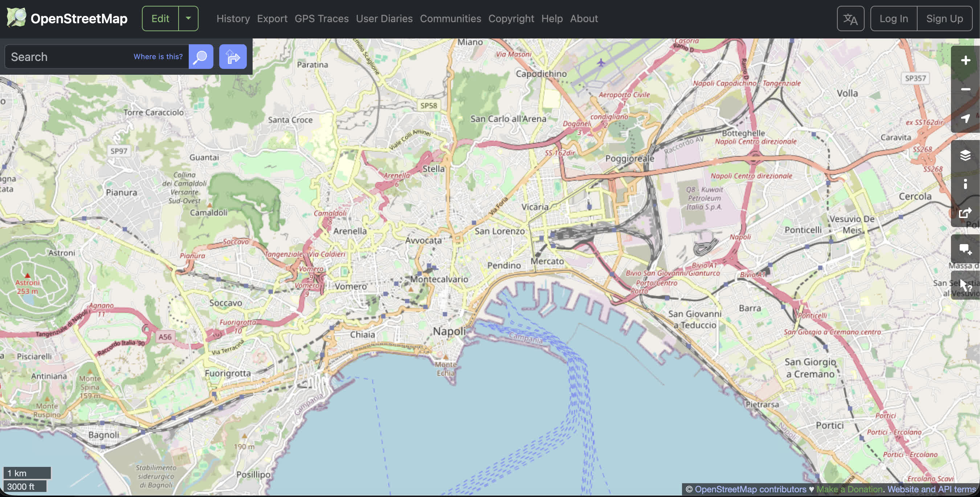Viewport: 980px width, 497px height.
Task: Expand the Edit dropdown arrow
Action: click(x=188, y=18)
